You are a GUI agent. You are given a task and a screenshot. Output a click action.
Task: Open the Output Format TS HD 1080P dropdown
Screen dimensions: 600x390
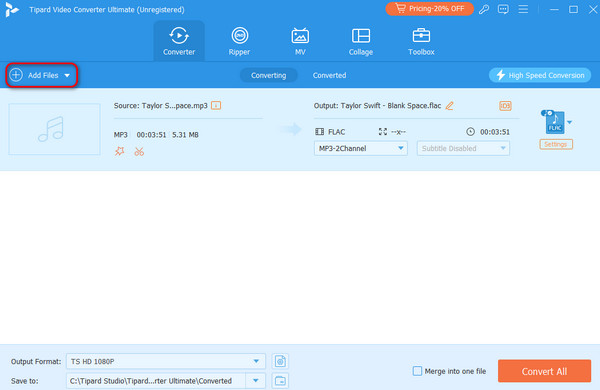click(x=166, y=361)
